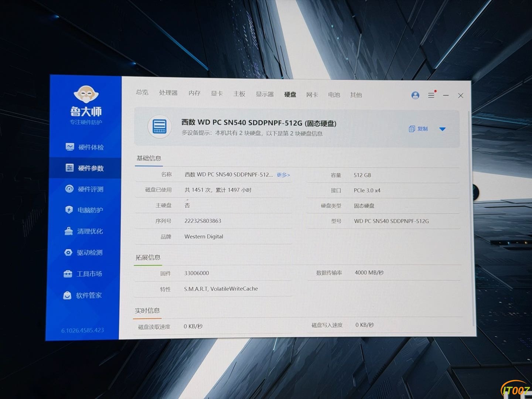Switch to the 网卡 tab
This screenshot has height=399, width=532.
click(x=312, y=95)
